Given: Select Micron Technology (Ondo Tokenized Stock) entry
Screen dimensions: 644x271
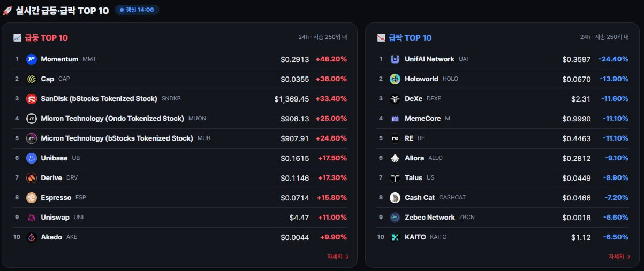Looking at the screenshot, I should pyautogui.click(x=181, y=119).
